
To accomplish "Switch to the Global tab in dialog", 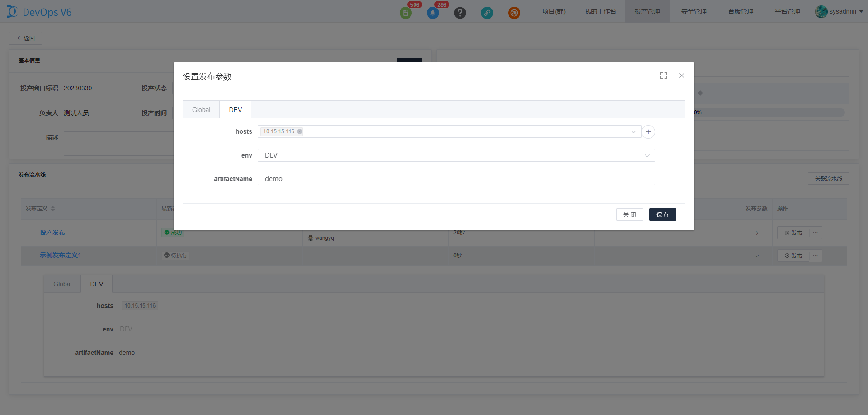I will [201, 110].
